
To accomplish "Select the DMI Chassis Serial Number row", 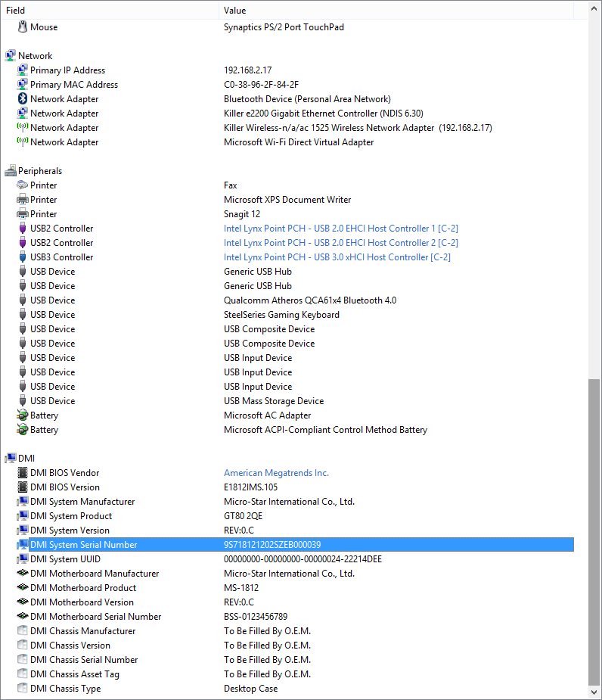I will coord(295,659).
